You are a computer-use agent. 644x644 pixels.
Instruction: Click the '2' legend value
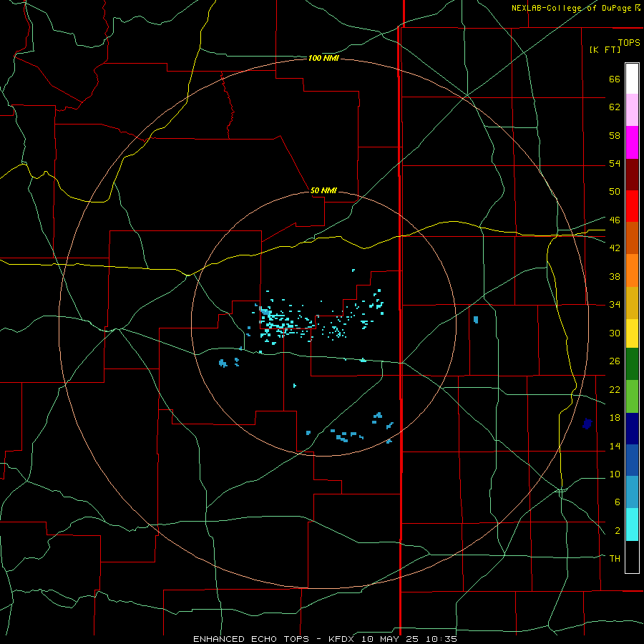(617, 531)
